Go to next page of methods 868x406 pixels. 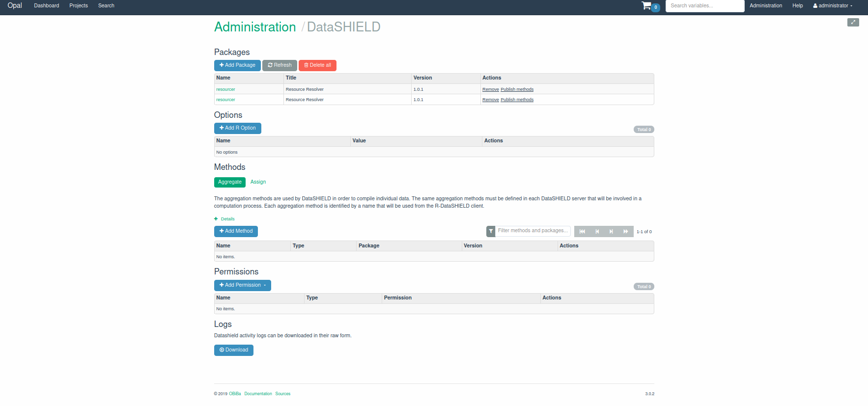click(611, 231)
